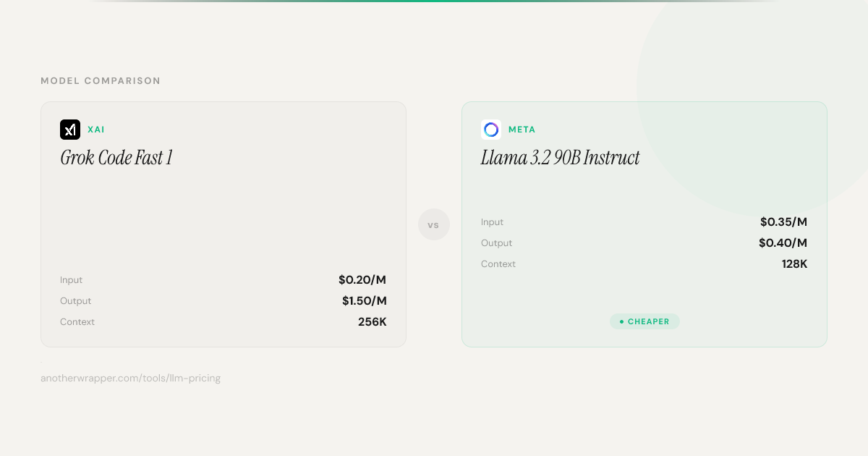Click Llama's $0.40/M output price

[783, 243]
